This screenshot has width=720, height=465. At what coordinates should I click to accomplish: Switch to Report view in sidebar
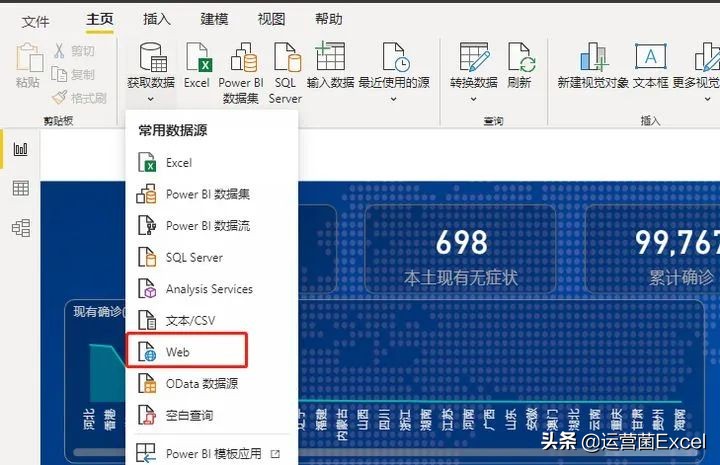pyautogui.click(x=21, y=149)
